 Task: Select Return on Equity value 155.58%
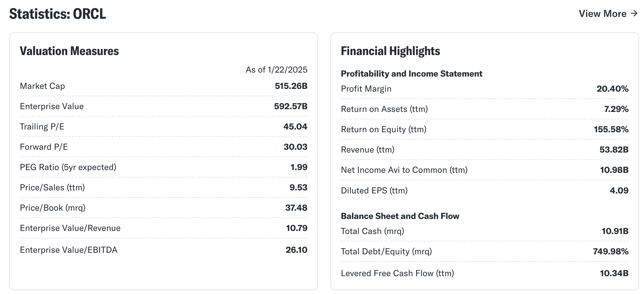pos(611,129)
